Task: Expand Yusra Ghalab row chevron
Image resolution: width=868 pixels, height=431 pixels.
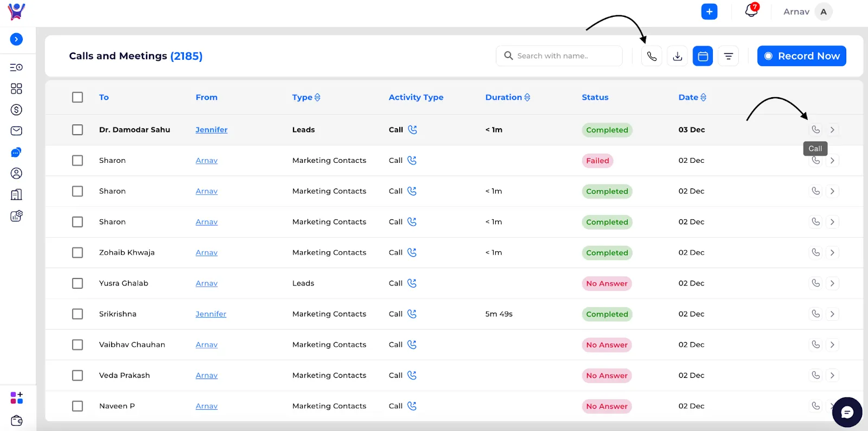Action: point(832,283)
